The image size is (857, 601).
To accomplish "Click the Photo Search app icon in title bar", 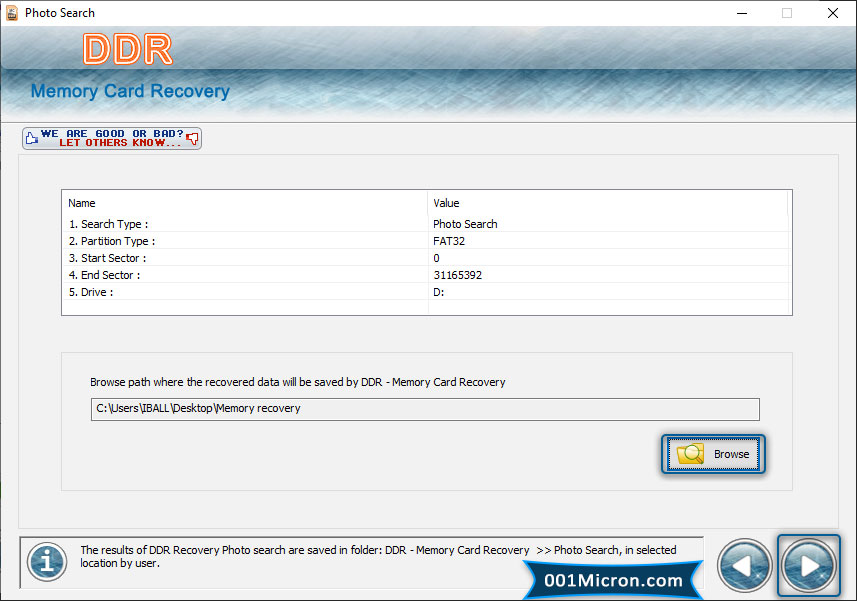I will click(x=11, y=13).
